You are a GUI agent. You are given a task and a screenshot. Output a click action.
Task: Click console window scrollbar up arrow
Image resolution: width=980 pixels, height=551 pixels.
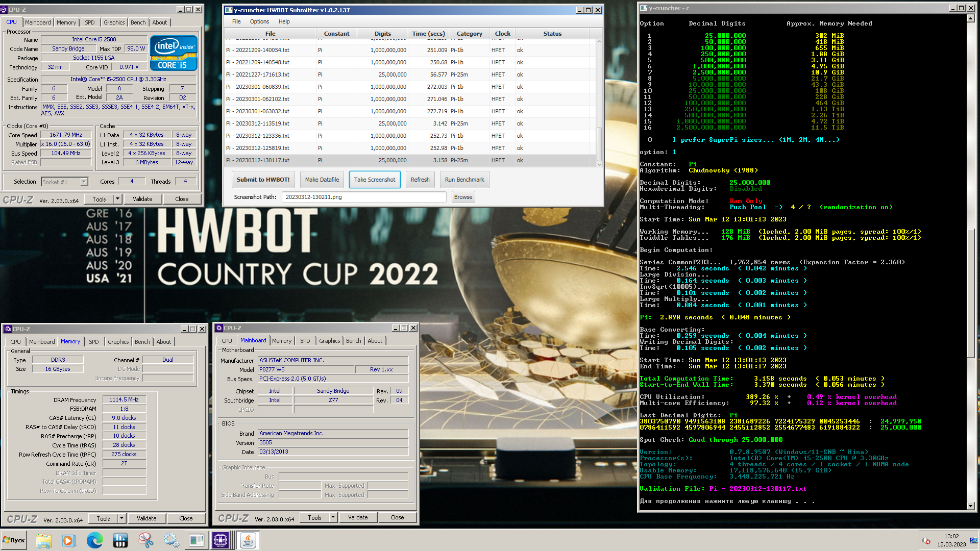pos(971,18)
